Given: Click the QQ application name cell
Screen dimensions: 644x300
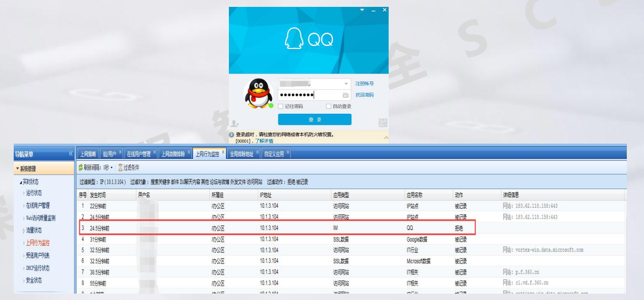Looking at the screenshot, I should (410, 228).
